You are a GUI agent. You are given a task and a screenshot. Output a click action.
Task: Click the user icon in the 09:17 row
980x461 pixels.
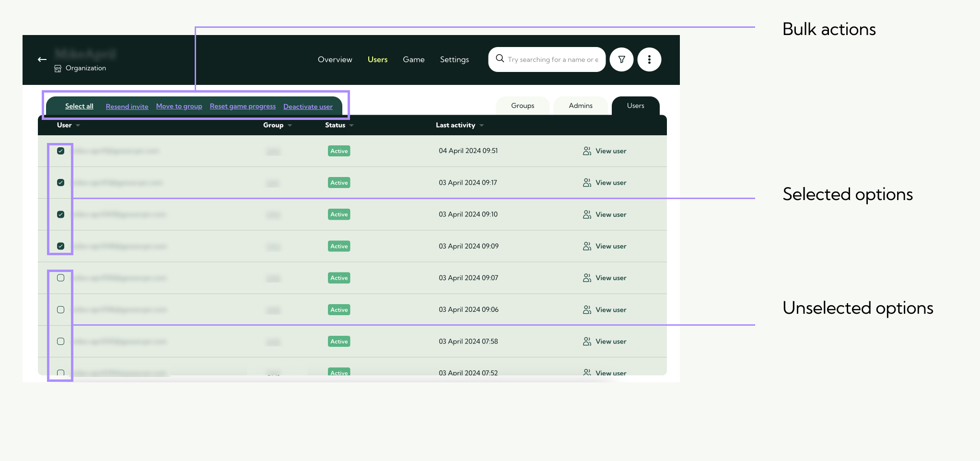tap(587, 183)
